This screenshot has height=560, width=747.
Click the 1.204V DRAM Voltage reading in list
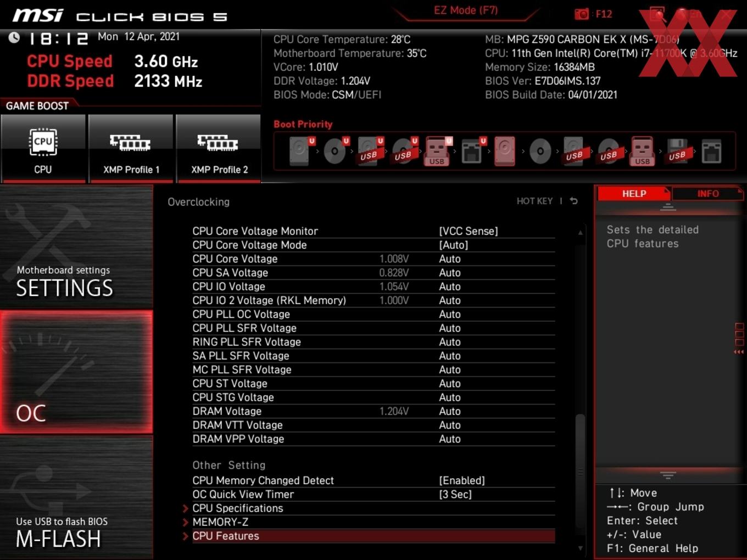394,411
